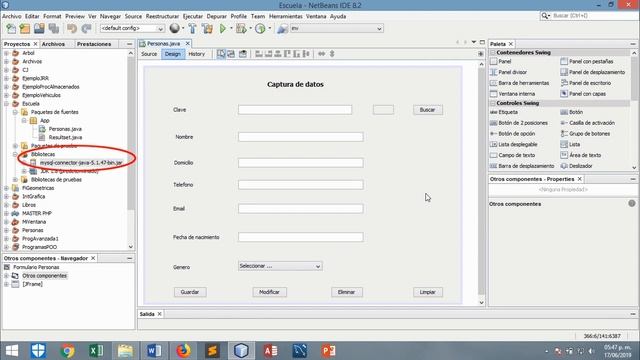Click the Windows Start button
The image size is (640, 360).
(x=11, y=351)
